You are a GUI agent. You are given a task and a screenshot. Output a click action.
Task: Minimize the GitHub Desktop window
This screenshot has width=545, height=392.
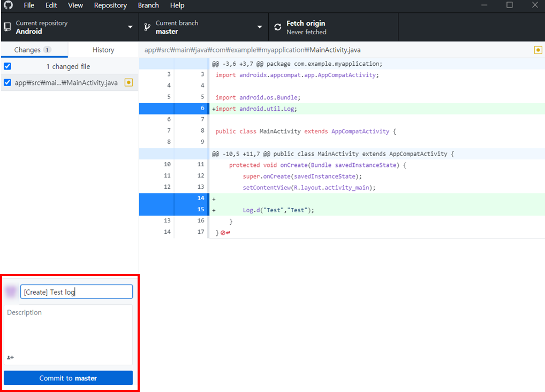(484, 5)
